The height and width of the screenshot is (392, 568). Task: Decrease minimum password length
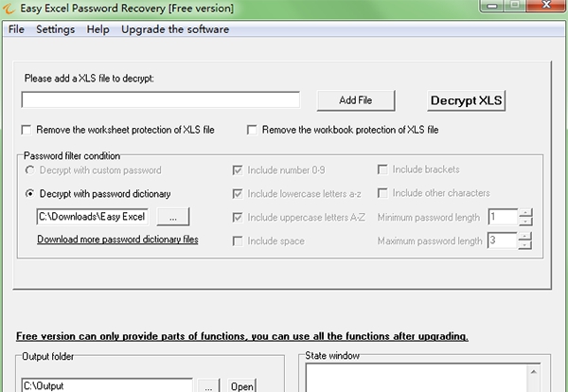point(525,222)
